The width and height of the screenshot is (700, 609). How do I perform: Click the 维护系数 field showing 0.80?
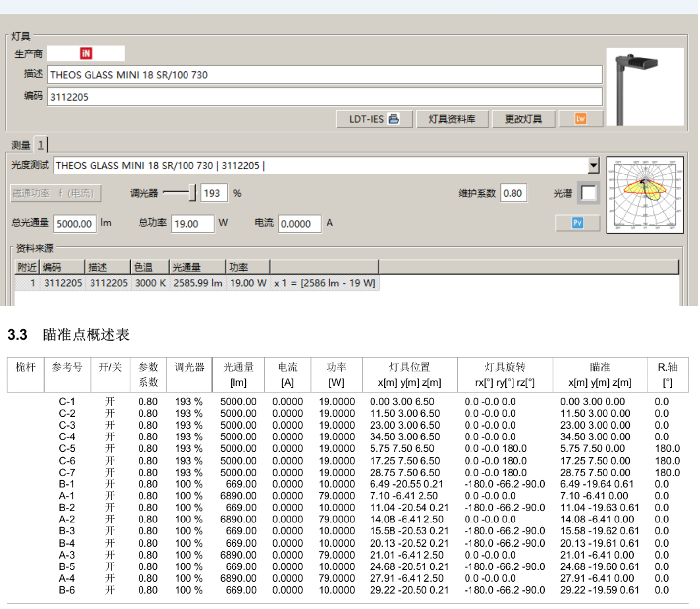[x=513, y=193]
